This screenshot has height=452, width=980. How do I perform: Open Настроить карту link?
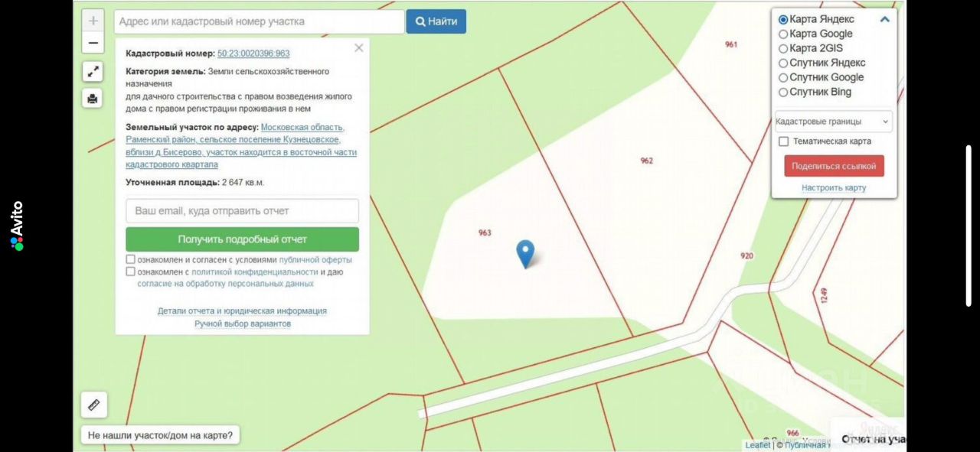834,188
